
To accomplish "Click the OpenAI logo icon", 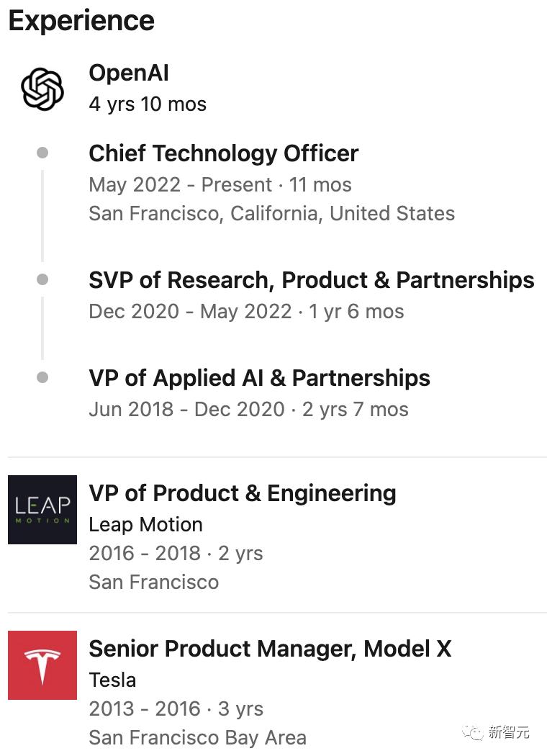I will coord(42,89).
